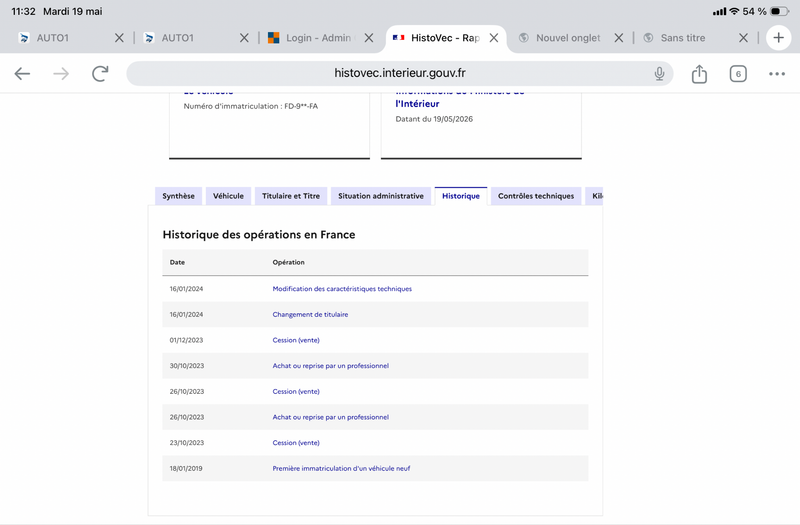Close the Login - Admin tab
Viewport: 800px width, 525px height.
tap(369, 38)
